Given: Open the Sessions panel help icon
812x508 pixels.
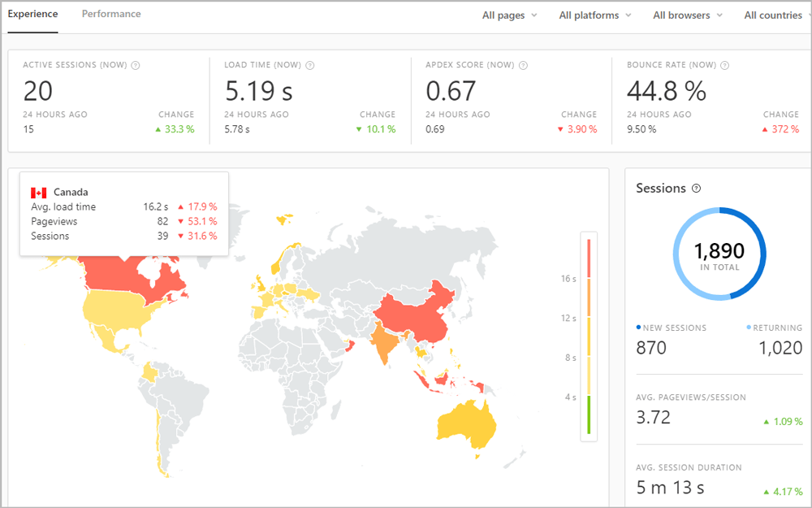Looking at the screenshot, I should (696, 188).
